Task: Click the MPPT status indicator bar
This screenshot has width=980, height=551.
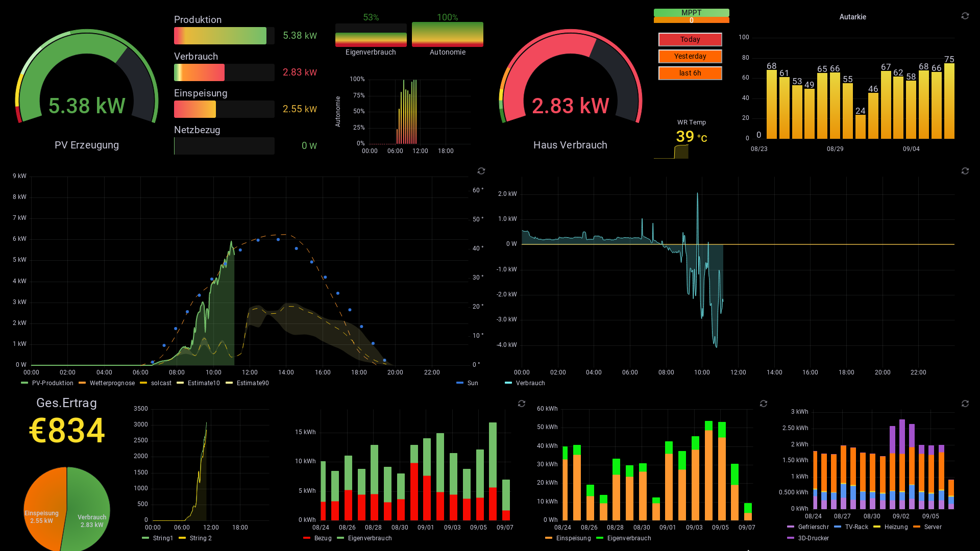Action: click(x=691, y=13)
